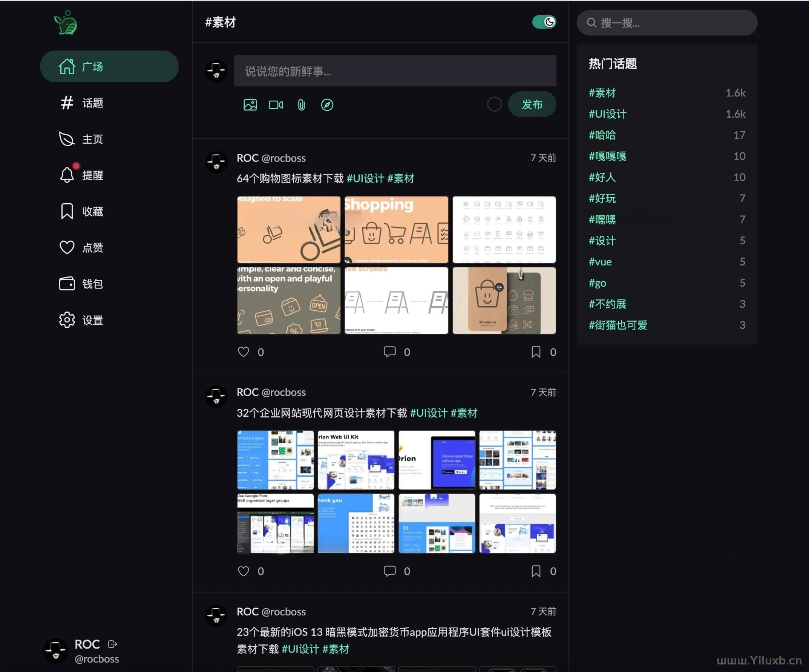The height and width of the screenshot is (672, 809).
Task: Open hot topic #街猫也可爱
Action: tap(618, 325)
